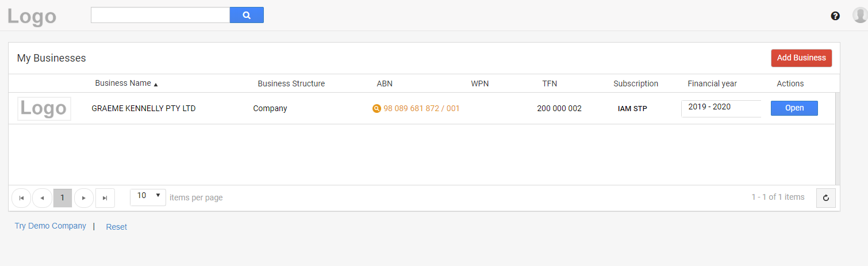
Task: Click the Add Business button
Action: 801,58
